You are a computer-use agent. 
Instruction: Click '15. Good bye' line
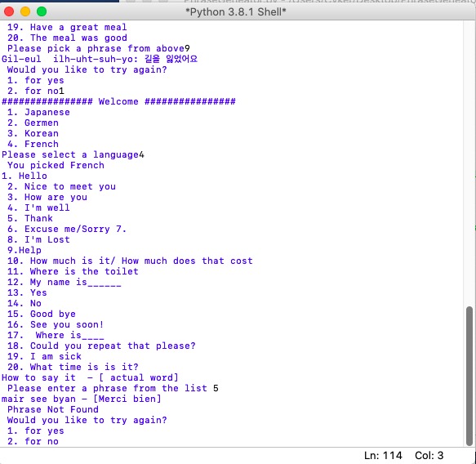(x=42, y=314)
